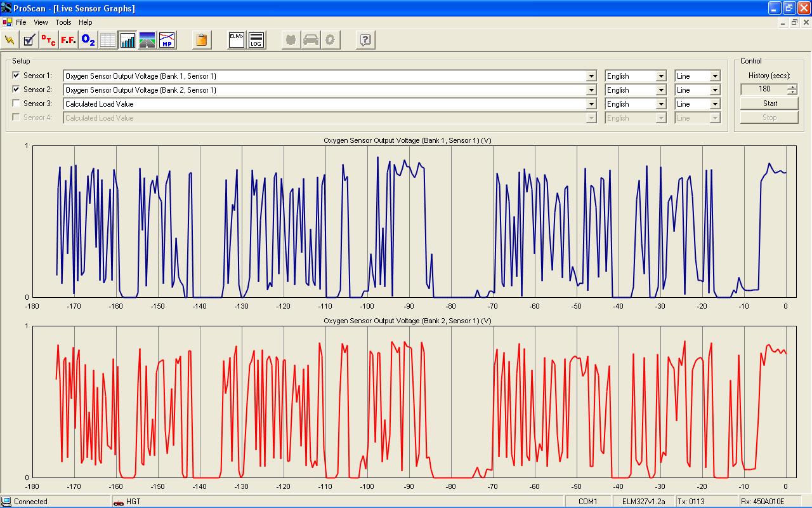812x508 pixels.
Task: Expand the Sensor 1 parameter dropdown
Action: pyautogui.click(x=591, y=76)
